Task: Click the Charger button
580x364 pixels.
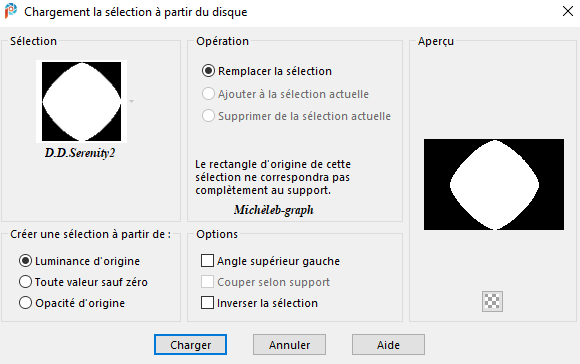Action: pyautogui.click(x=190, y=345)
